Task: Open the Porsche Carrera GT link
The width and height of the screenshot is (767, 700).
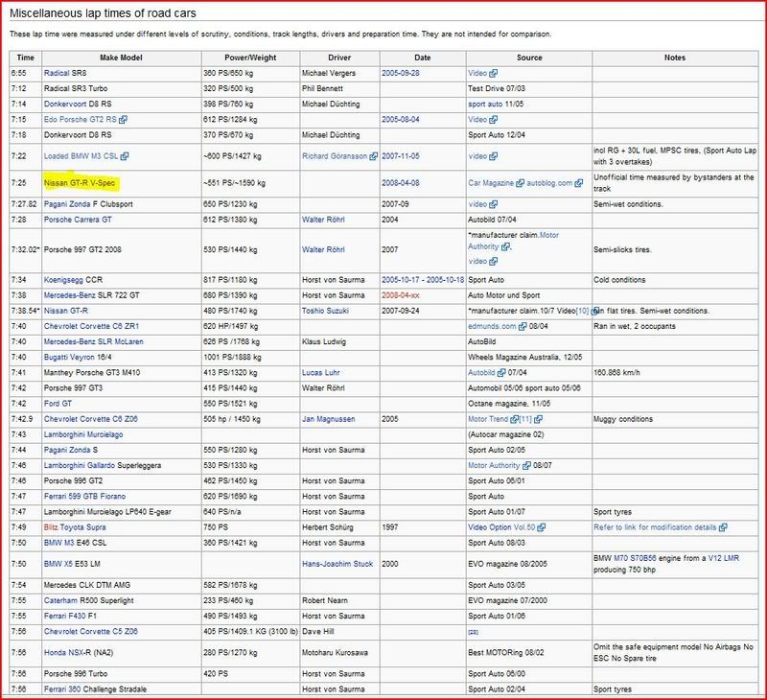Action: (78, 220)
